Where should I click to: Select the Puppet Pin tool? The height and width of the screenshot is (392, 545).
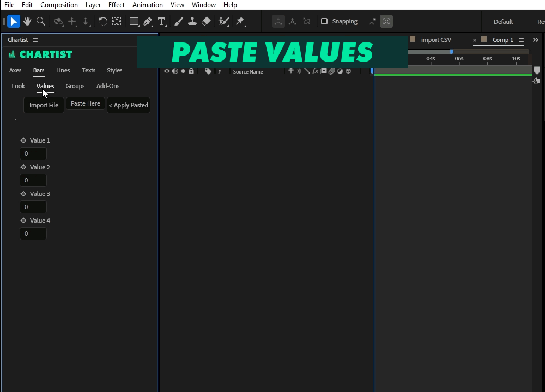tap(240, 21)
